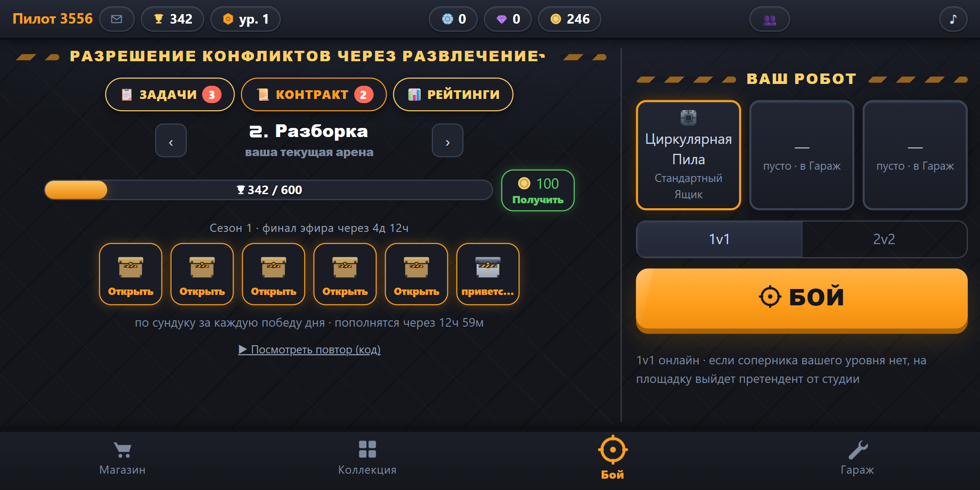Toggle the music note sound button
The width and height of the screenshot is (980, 490).
953,19
